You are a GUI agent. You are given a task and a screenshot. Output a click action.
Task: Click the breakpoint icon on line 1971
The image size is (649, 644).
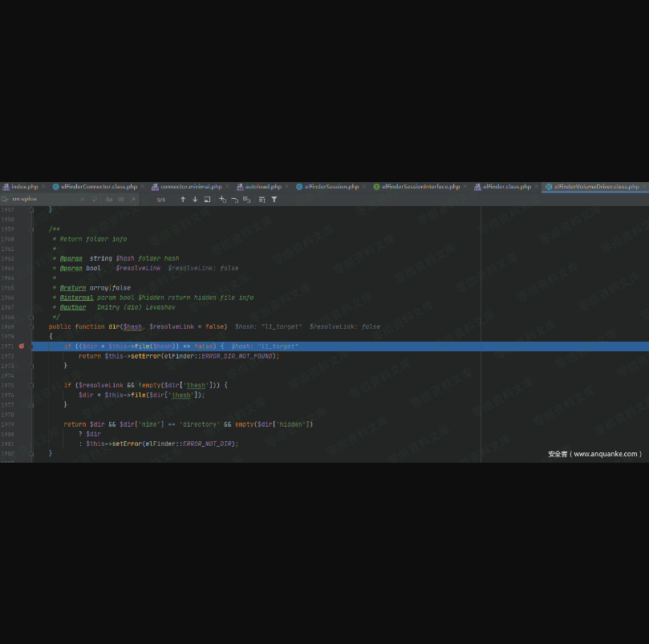22,346
